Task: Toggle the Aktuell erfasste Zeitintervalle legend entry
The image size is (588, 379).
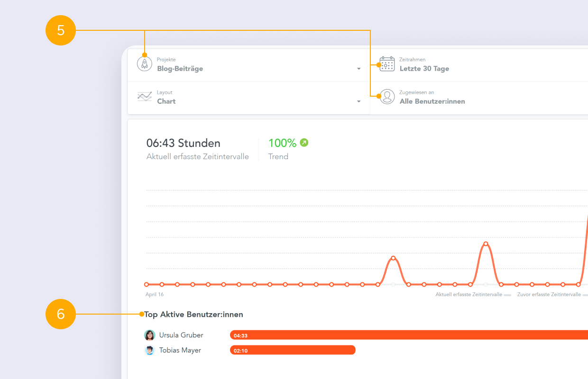Action: click(x=473, y=295)
